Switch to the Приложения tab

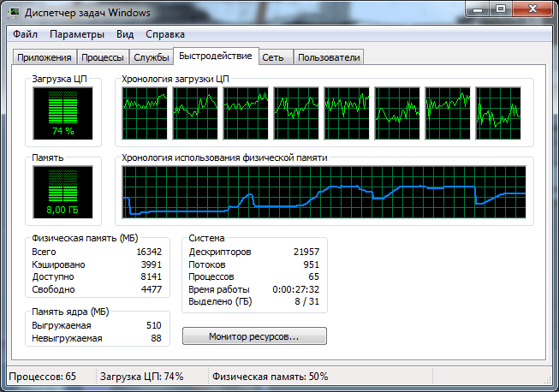[45, 57]
